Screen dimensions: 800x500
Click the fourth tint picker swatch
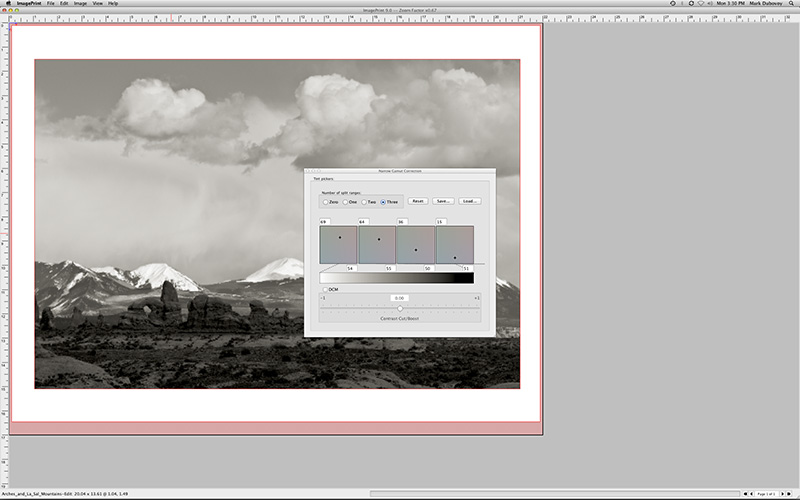coord(455,245)
